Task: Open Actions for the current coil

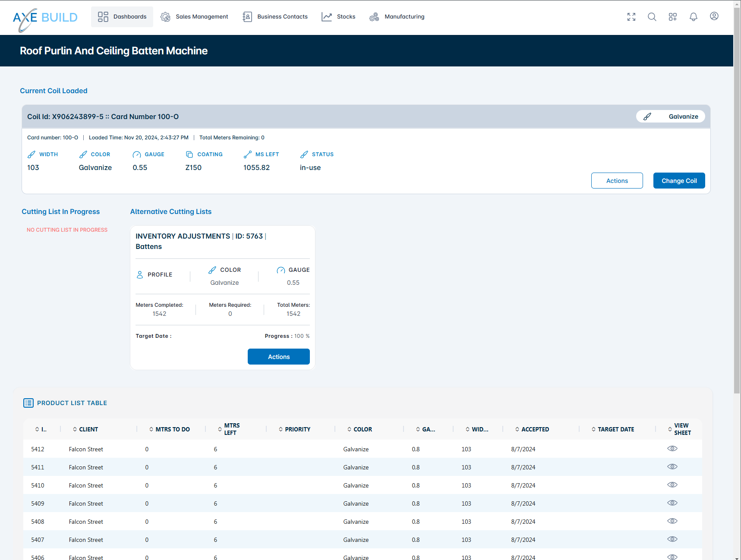Action: pos(617,181)
